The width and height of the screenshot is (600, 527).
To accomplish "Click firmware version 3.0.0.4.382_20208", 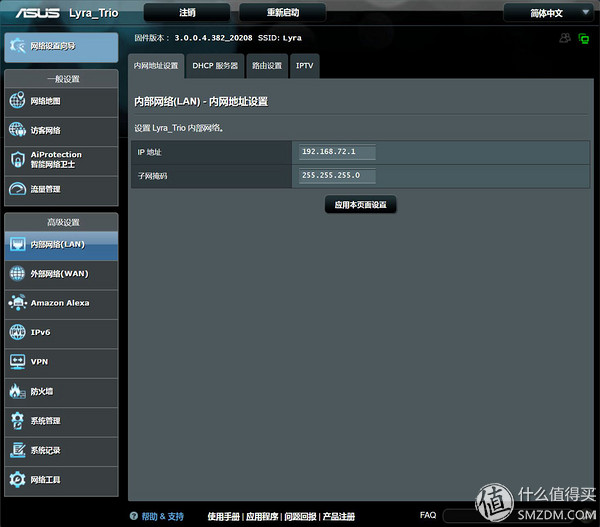I will coord(213,38).
